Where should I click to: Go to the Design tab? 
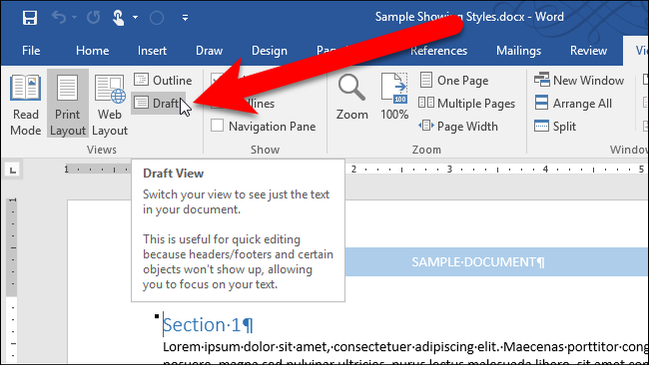(269, 50)
